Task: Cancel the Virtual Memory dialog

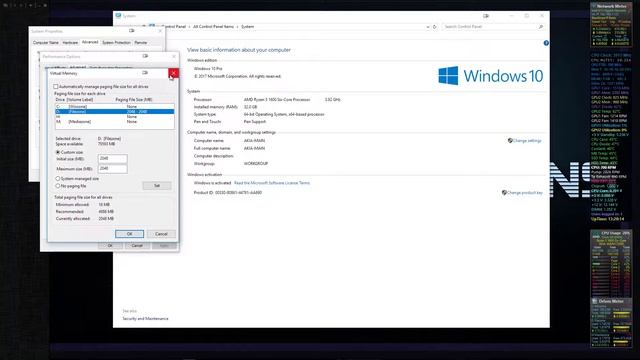Action: coord(161,234)
